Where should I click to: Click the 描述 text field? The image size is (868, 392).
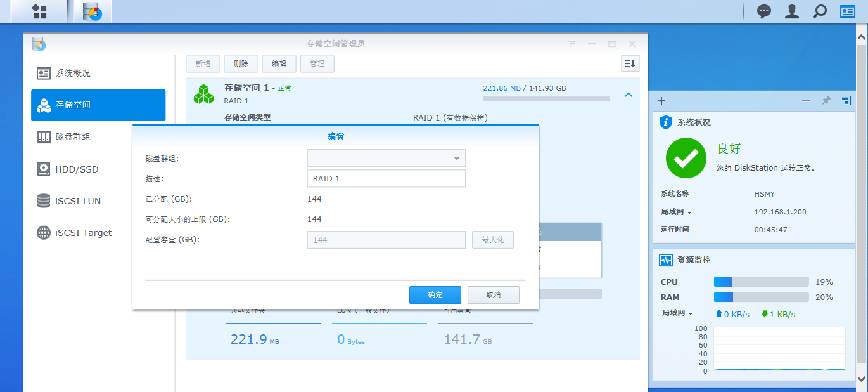386,178
